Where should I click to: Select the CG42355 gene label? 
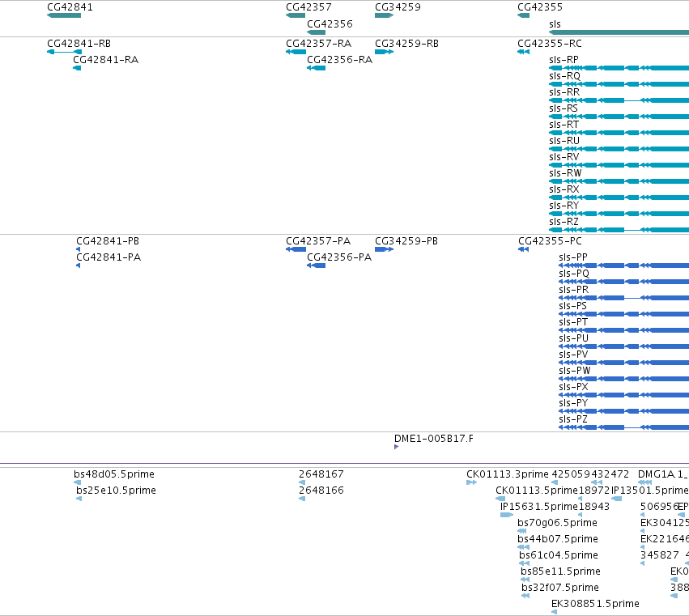pos(539,7)
